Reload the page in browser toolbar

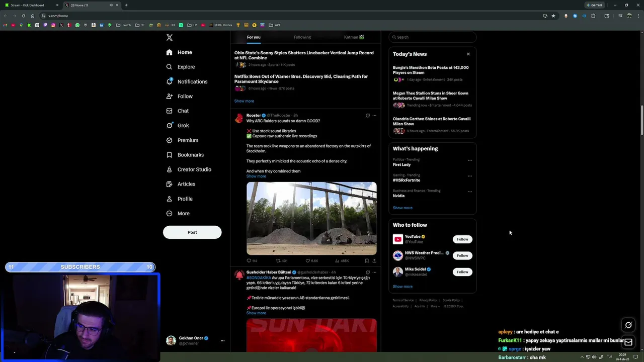(x=23, y=16)
